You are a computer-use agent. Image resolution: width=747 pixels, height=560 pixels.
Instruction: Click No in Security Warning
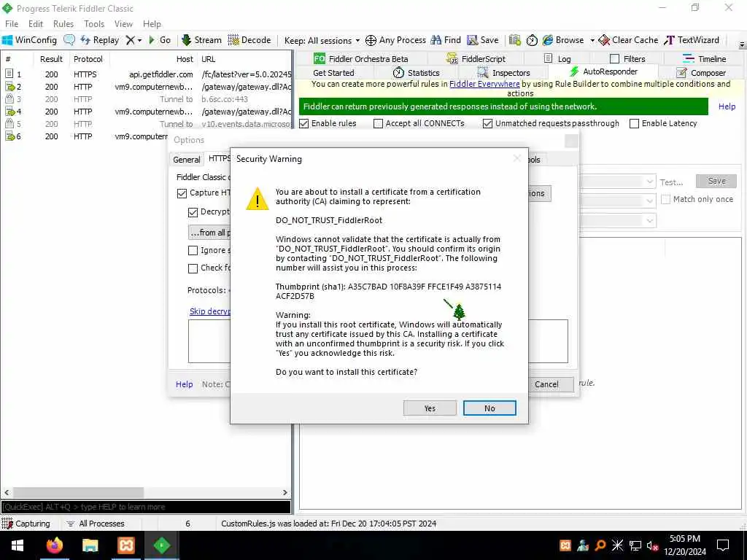489,408
